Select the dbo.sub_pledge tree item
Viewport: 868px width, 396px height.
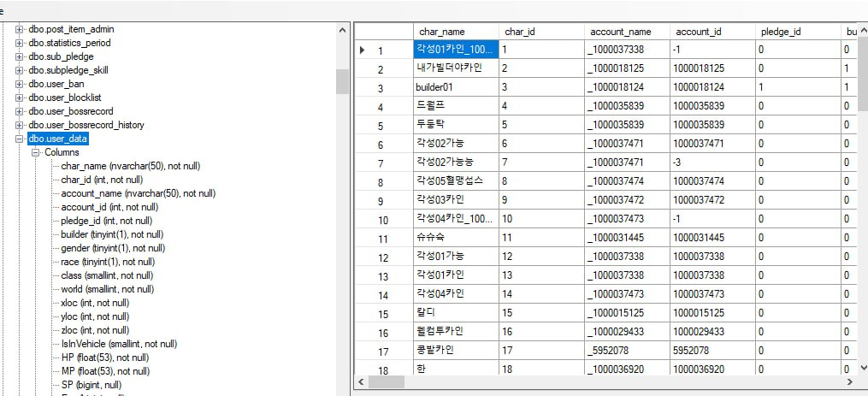pyautogui.click(x=61, y=56)
